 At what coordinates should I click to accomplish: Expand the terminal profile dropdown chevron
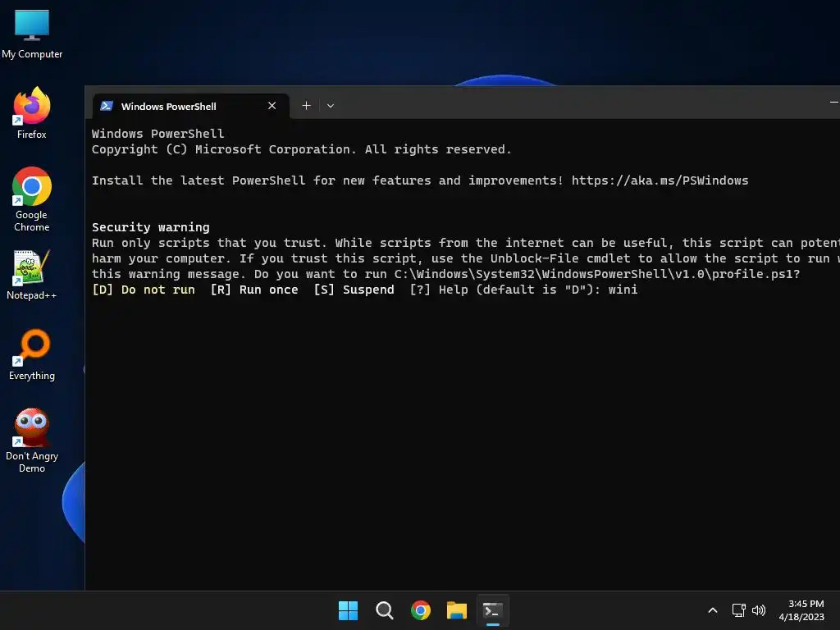331,106
